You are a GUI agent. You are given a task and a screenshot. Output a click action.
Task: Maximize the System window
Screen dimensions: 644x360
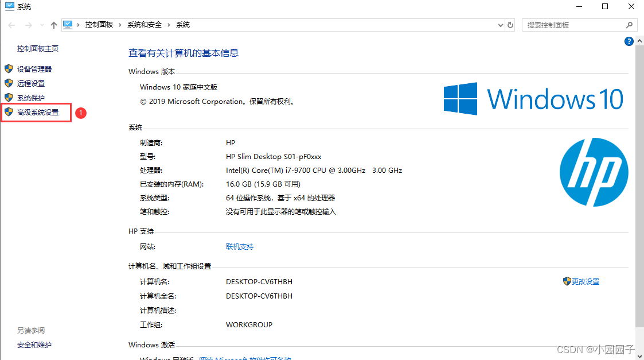(605, 6)
